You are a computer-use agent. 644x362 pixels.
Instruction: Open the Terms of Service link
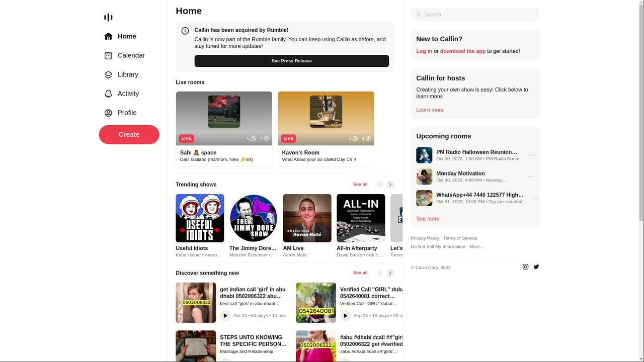click(460, 238)
